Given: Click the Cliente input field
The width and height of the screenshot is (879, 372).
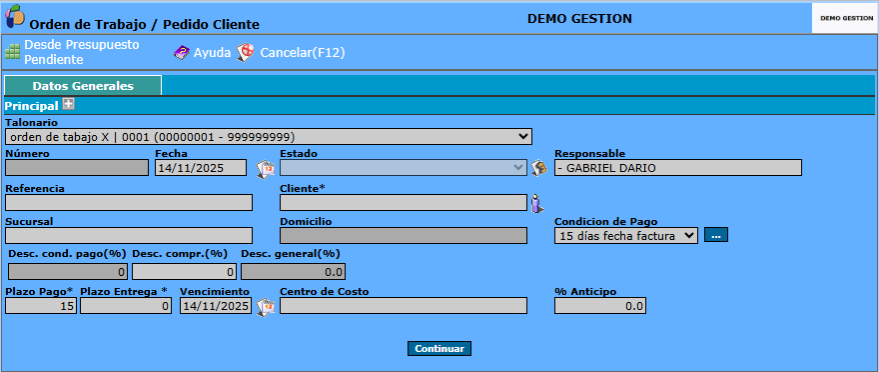Looking at the screenshot, I should (403, 202).
